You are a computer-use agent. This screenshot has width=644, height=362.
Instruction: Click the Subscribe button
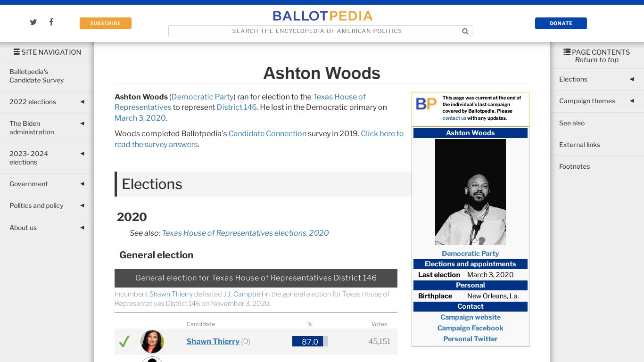[x=106, y=23]
